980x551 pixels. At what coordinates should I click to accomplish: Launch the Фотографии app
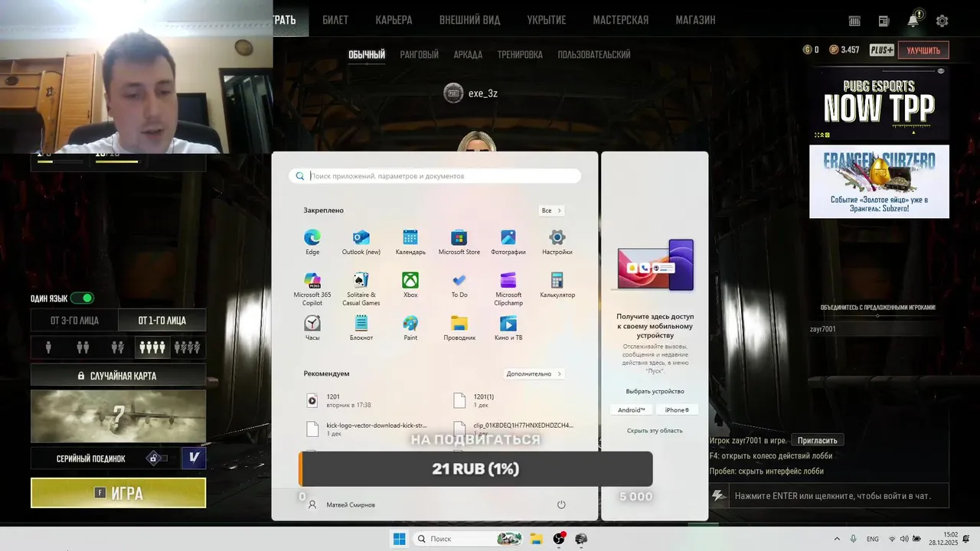[x=508, y=243]
